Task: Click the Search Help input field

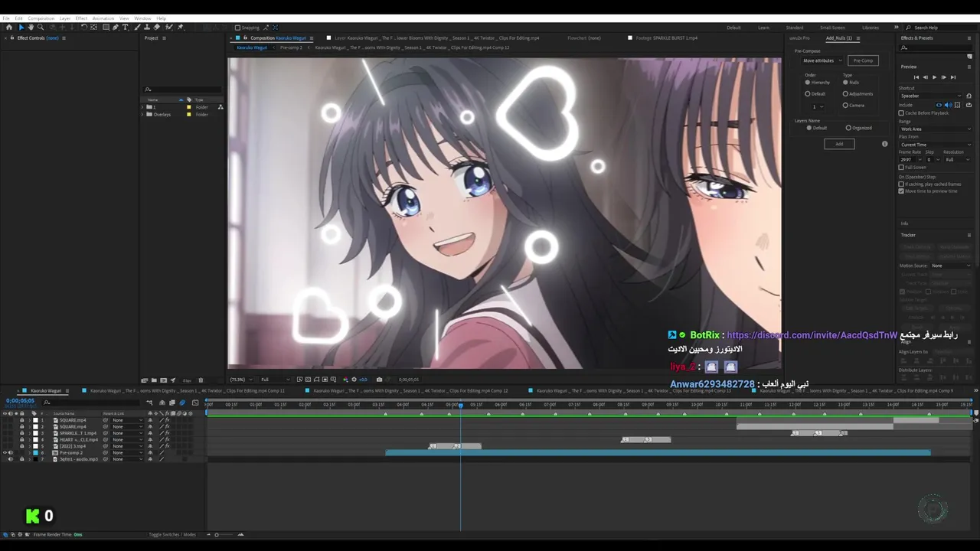Action: tap(942, 28)
